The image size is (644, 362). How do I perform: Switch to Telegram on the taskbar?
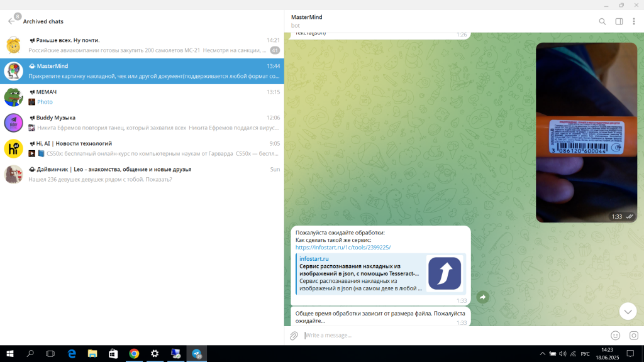click(197, 354)
